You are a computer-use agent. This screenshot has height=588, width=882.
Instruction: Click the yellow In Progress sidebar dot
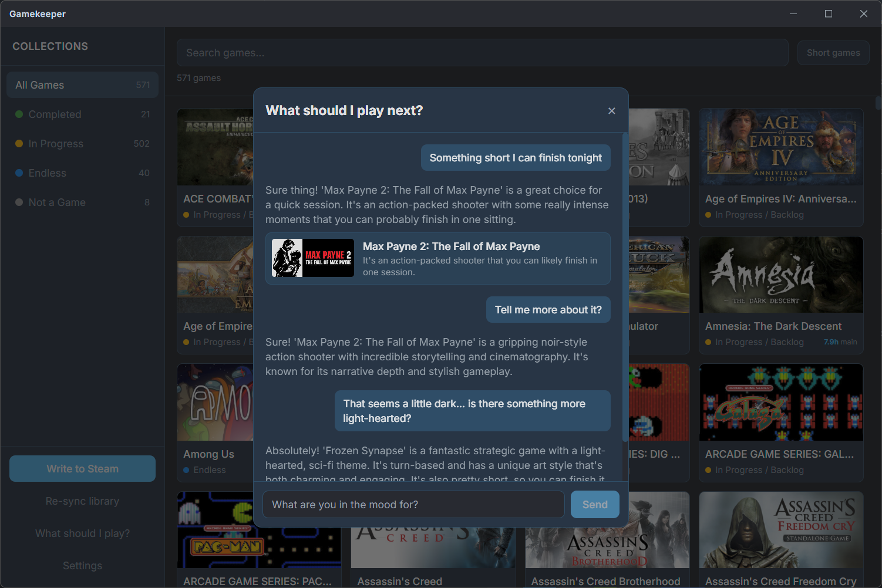pyautogui.click(x=19, y=144)
